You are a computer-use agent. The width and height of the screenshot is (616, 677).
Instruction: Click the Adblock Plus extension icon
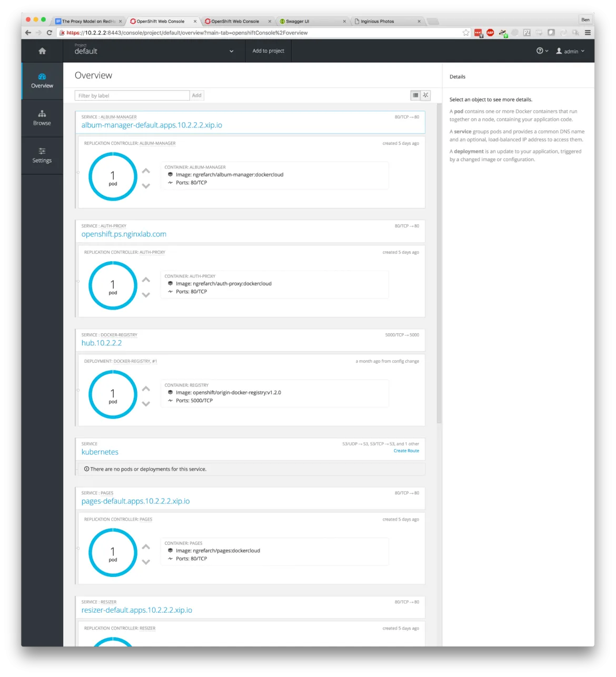tap(490, 32)
